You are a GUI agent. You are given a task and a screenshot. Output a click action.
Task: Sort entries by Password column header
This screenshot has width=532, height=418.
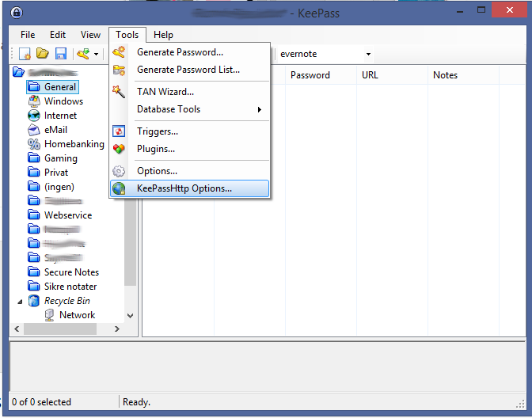(x=321, y=75)
